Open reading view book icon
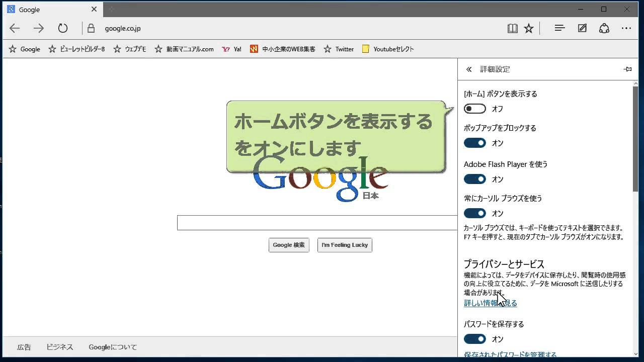Screen dimensions: 644x362 click(513, 29)
